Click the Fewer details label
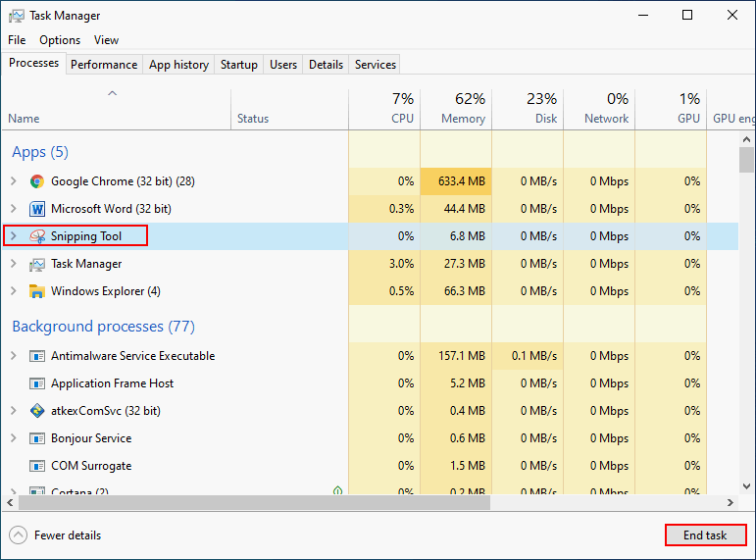This screenshot has height=560, width=756. [68, 535]
